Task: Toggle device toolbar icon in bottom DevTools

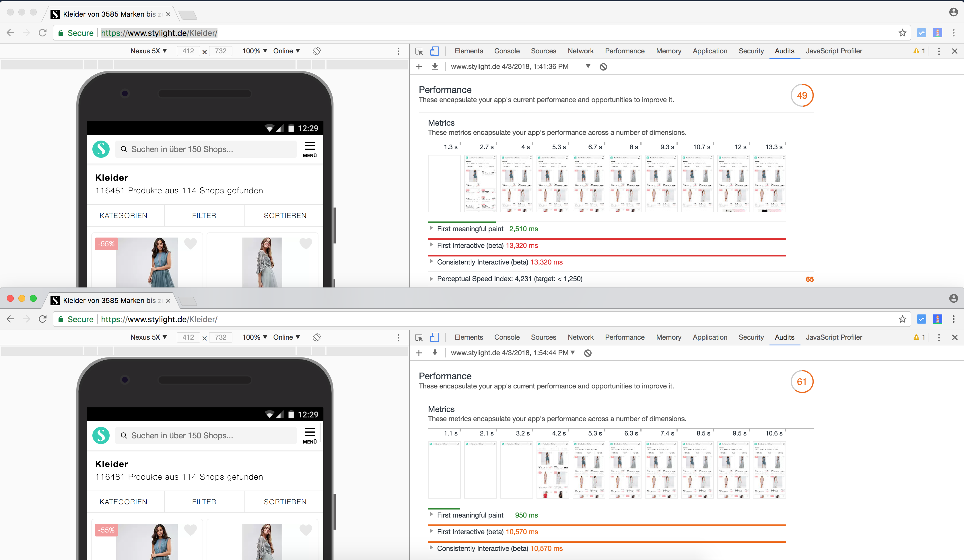Action: 435,337
